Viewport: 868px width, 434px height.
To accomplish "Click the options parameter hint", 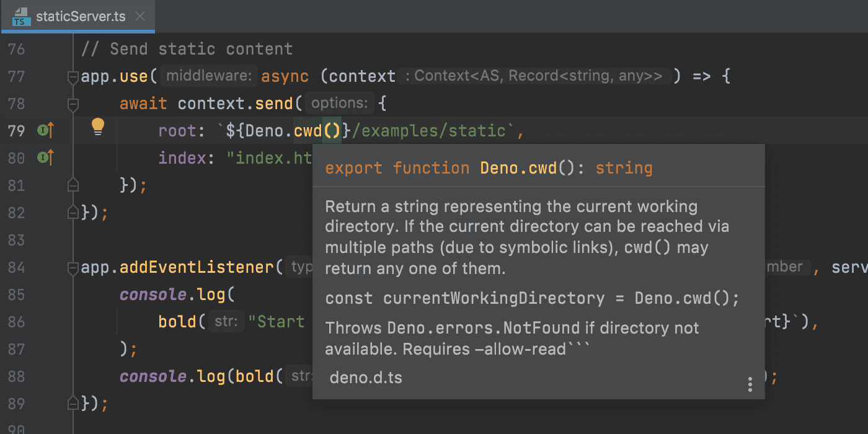I will 339,103.
